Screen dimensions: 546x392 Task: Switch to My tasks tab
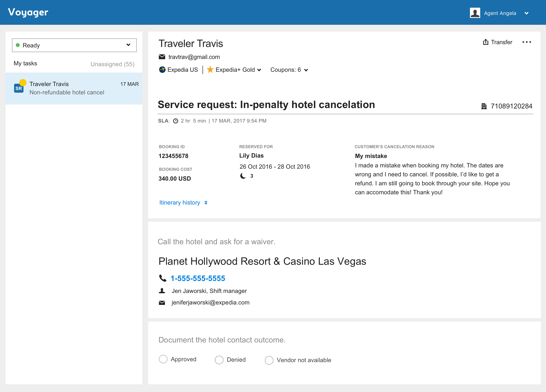tap(25, 63)
